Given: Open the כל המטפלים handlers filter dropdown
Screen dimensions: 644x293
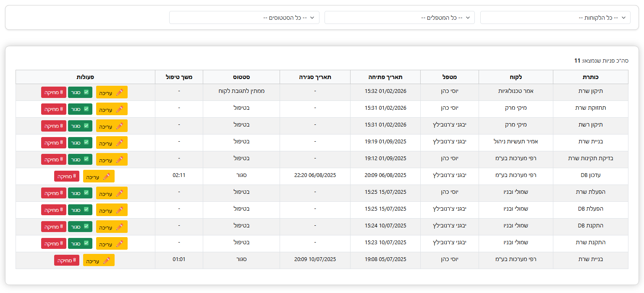Looking at the screenshot, I should click(400, 18).
